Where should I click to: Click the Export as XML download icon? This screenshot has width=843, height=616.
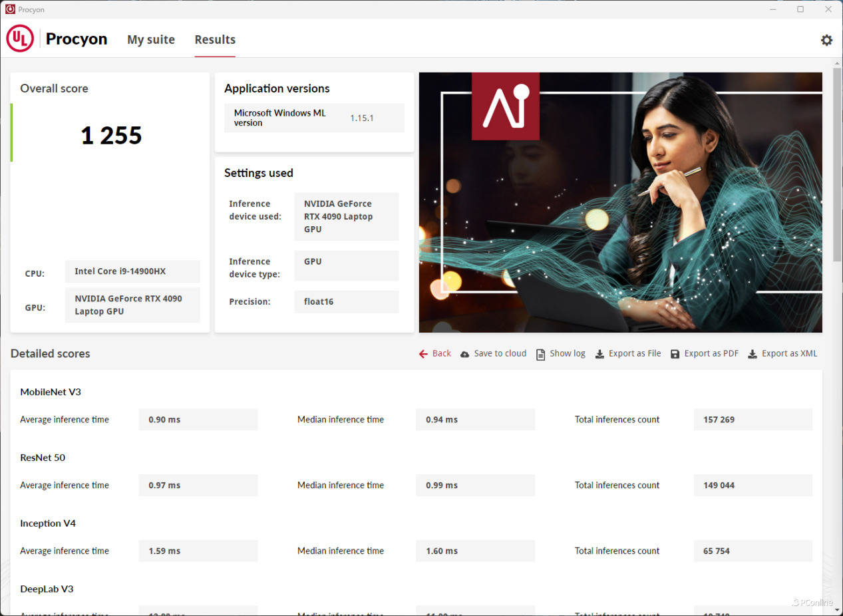coord(753,354)
